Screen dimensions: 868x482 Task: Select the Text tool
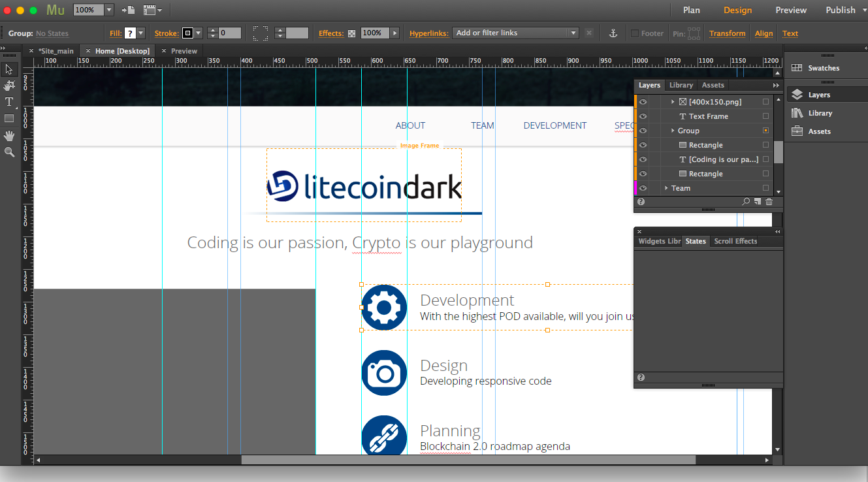tap(9, 102)
